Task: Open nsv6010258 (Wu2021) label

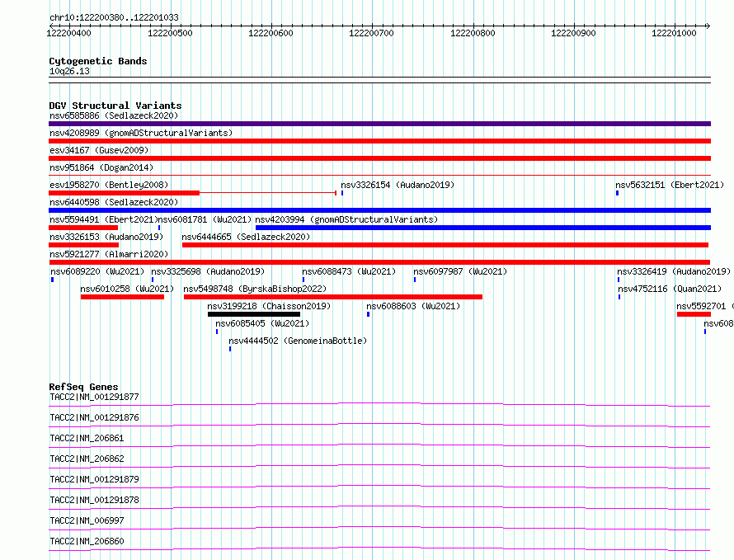Action: pos(127,289)
